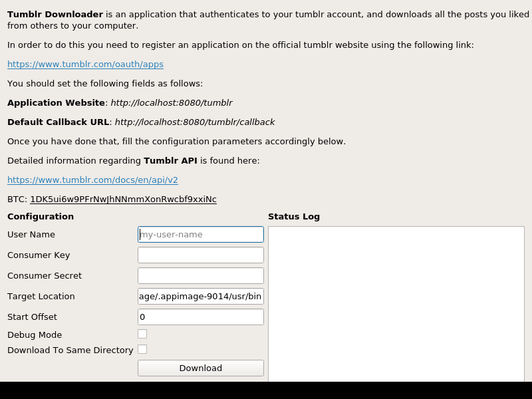The width and height of the screenshot is (532, 399).
Task: Click the Consumer Secret field
Action: [x=201, y=276]
